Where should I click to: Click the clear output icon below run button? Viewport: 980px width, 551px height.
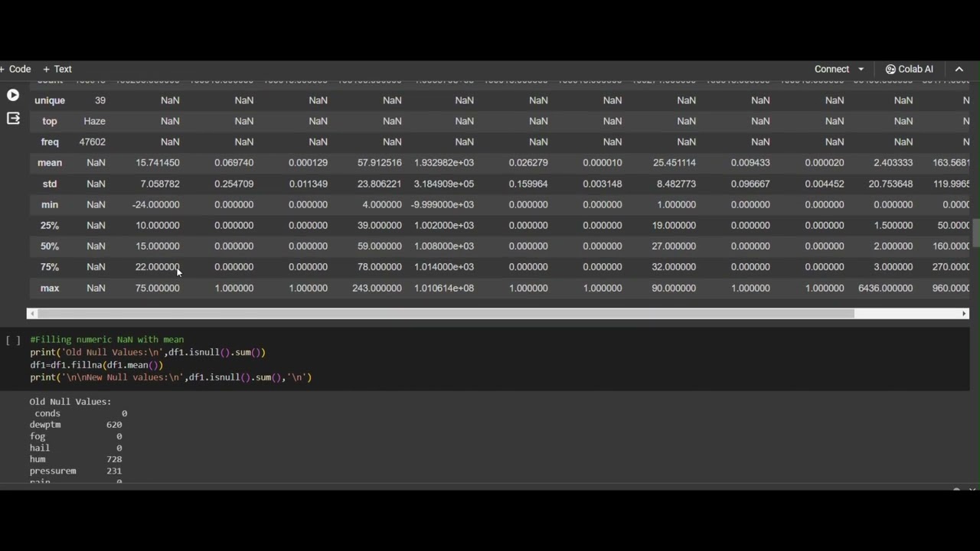tap(13, 118)
